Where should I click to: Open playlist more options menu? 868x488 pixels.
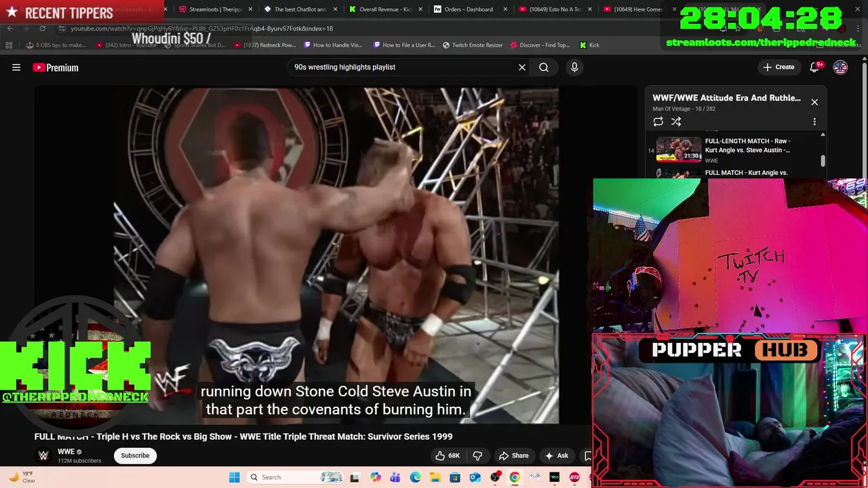coord(814,121)
